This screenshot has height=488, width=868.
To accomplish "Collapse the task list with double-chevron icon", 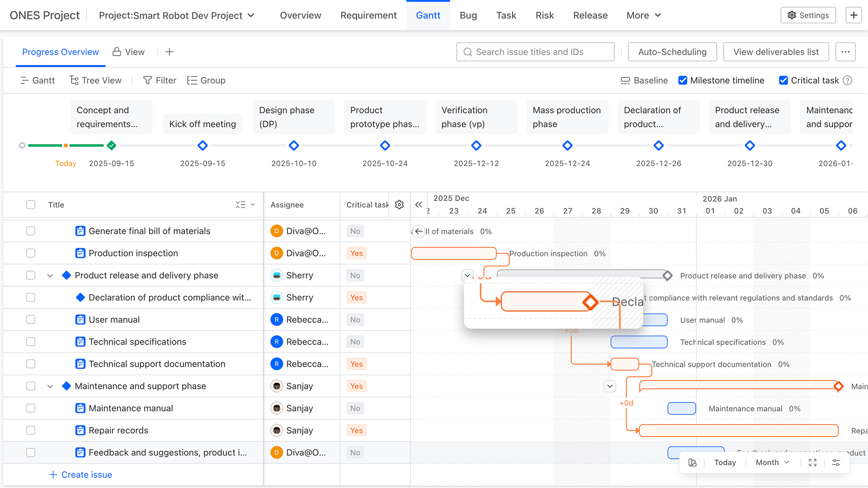I will [x=419, y=204].
